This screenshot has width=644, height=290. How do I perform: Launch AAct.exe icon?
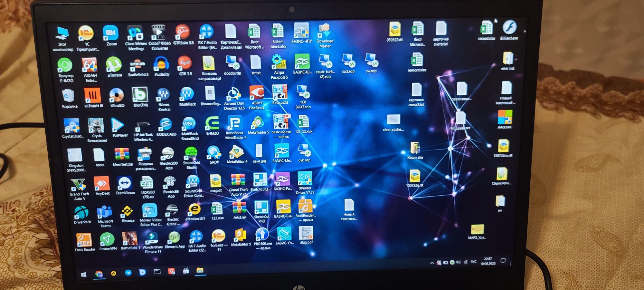(x=504, y=119)
